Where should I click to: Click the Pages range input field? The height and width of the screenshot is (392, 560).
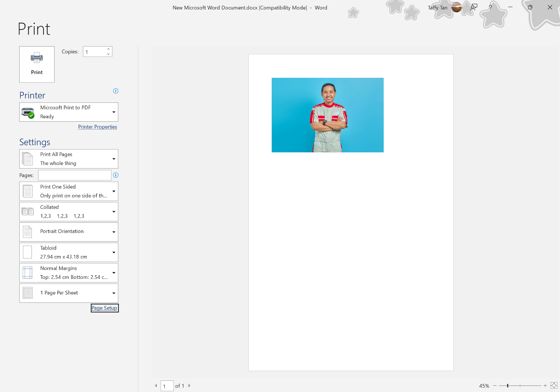75,175
